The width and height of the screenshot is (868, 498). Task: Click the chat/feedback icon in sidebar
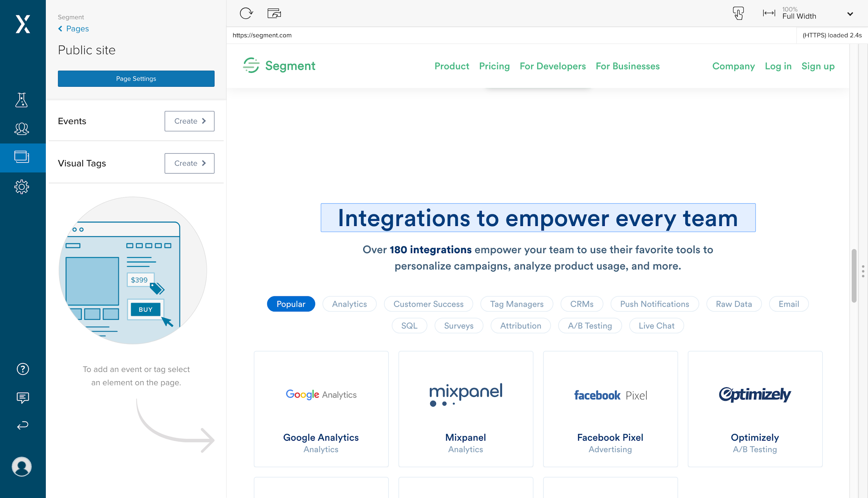point(22,397)
